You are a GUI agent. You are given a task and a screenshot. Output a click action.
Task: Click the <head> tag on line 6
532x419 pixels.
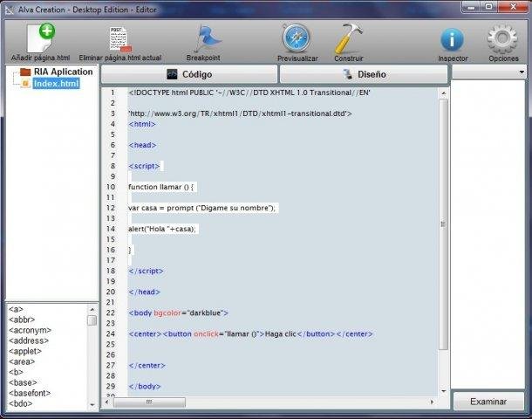pyautogui.click(x=142, y=145)
